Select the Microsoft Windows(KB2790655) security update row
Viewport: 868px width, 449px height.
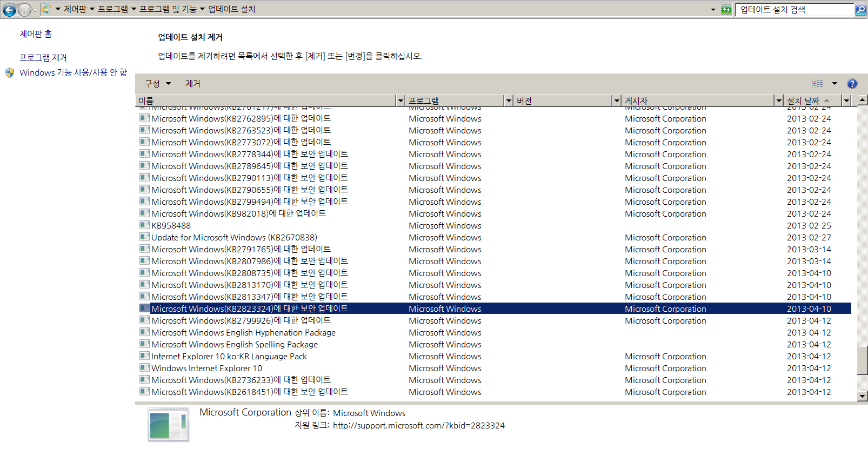(495, 190)
